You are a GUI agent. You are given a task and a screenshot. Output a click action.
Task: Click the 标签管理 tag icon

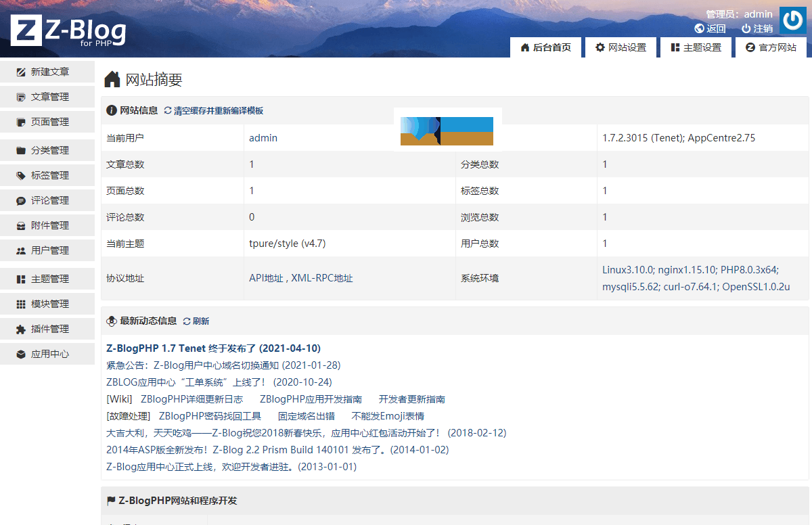click(21, 175)
